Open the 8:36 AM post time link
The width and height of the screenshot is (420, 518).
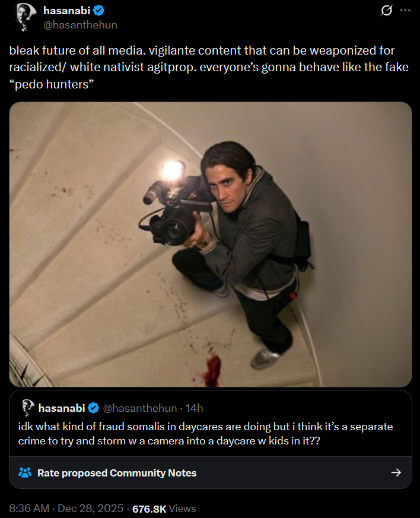[x=29, y=509]
